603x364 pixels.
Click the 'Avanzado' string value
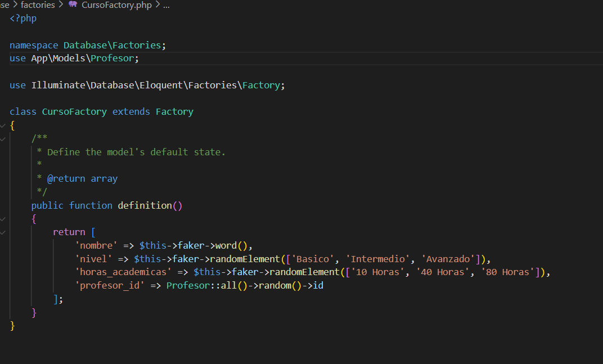pos(448,259)
